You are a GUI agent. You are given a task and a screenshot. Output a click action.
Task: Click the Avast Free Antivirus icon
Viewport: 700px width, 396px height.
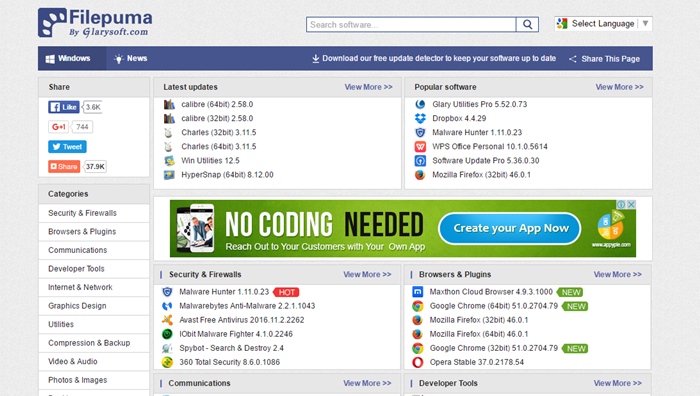167,320
